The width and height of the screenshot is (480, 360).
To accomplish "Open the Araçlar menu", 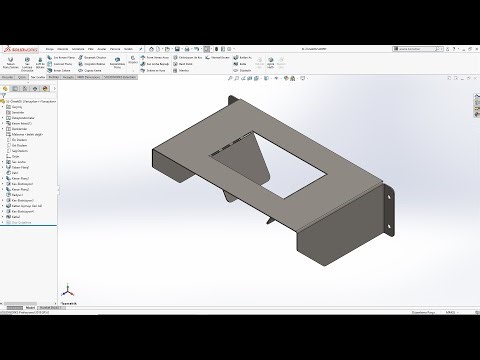I will pos(102,49).
